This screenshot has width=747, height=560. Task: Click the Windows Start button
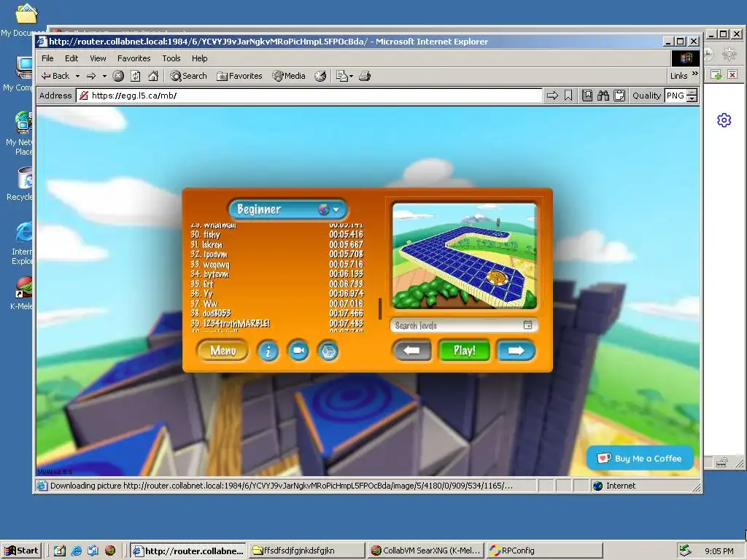tap(21, 551)
